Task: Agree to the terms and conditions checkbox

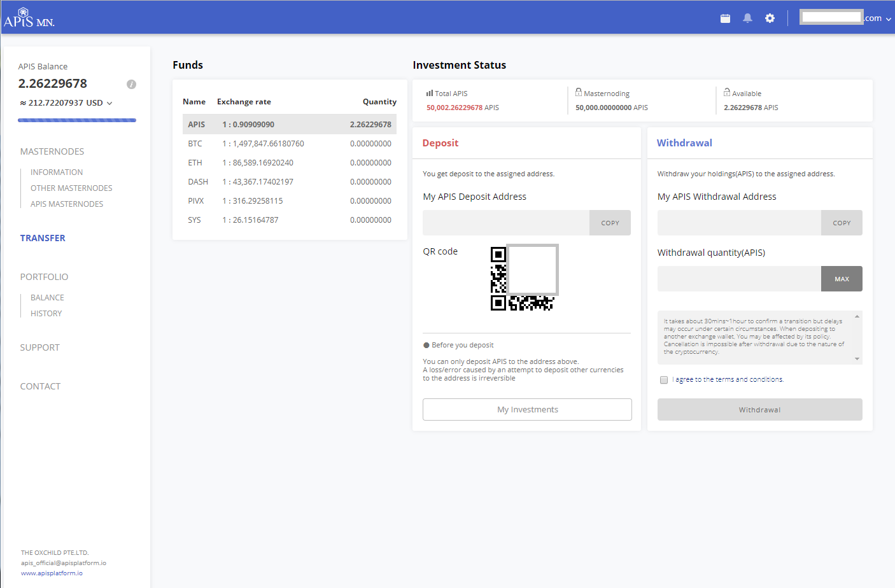Action: [x=664, y=380]
